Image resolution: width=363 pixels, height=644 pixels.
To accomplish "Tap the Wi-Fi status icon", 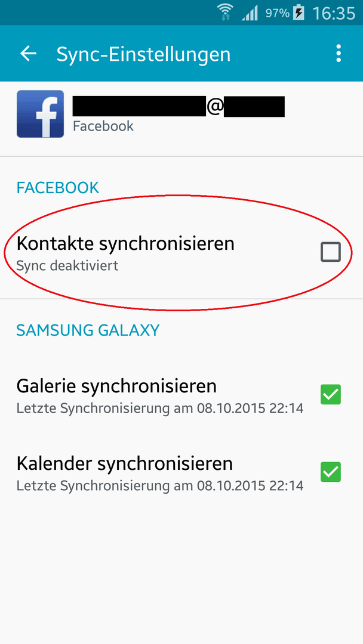I will pyautogui.click(x=225, y=13).
